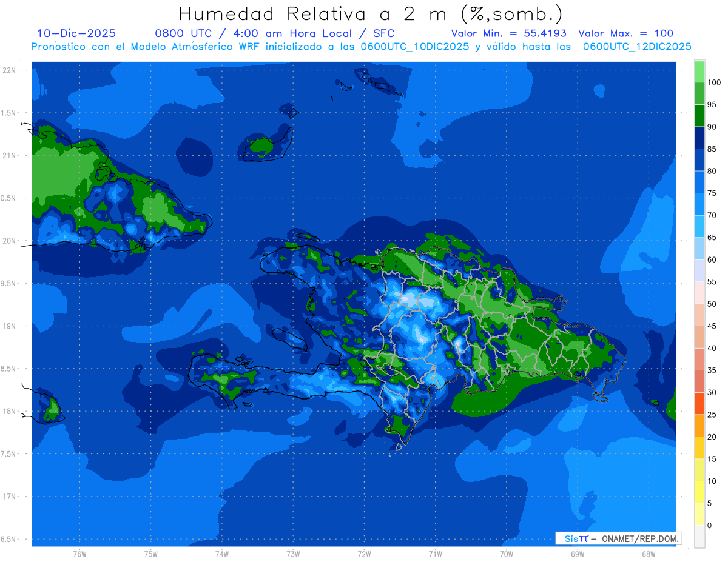Screen dimensions: 728x562
Task: Click the '71W' longitude label
Action: point(435,554)
